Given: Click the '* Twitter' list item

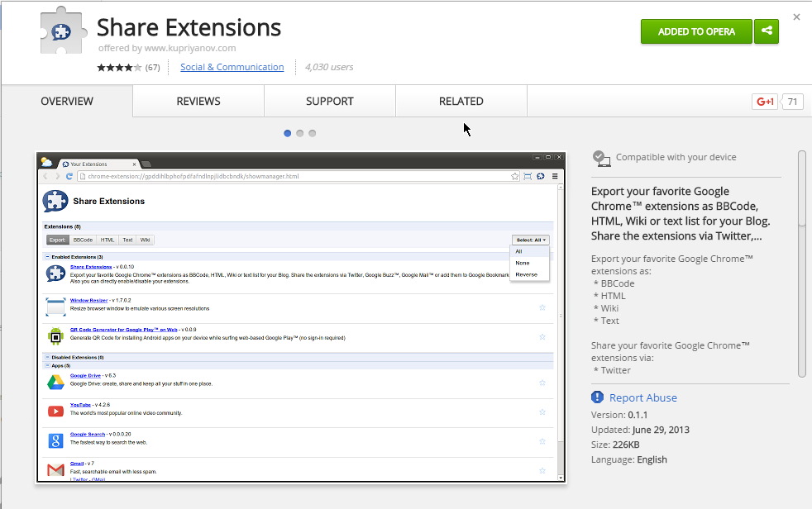Looking at the screenshot, I should (612, 370).
